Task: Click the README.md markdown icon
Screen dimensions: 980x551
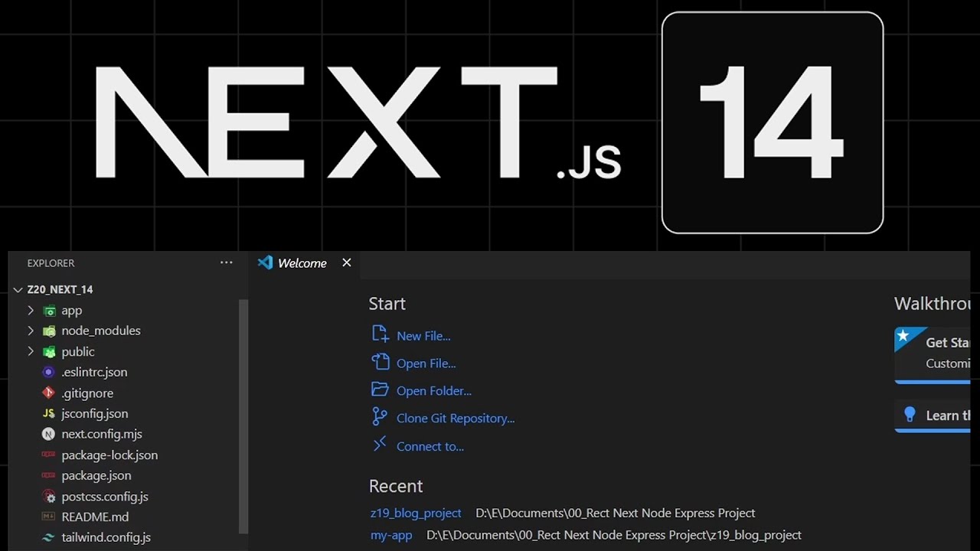Action: pyautogui.click(x=49, y=517)
